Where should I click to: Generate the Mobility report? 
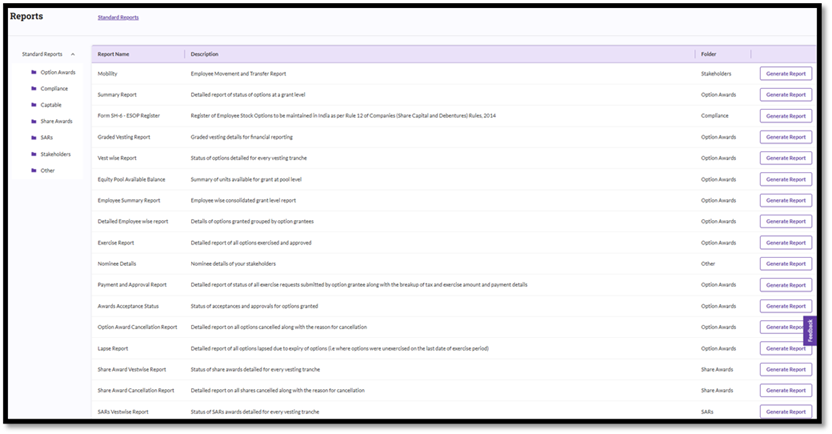786,74
